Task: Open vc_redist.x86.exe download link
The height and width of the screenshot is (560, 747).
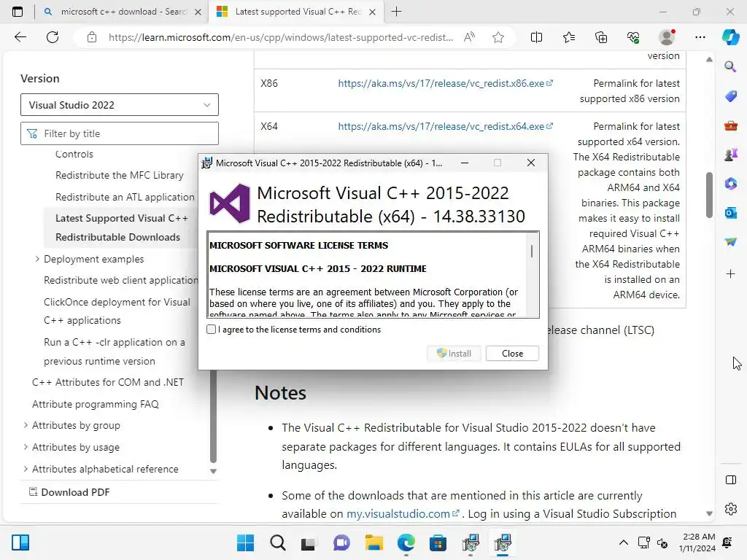Action: 446,83
